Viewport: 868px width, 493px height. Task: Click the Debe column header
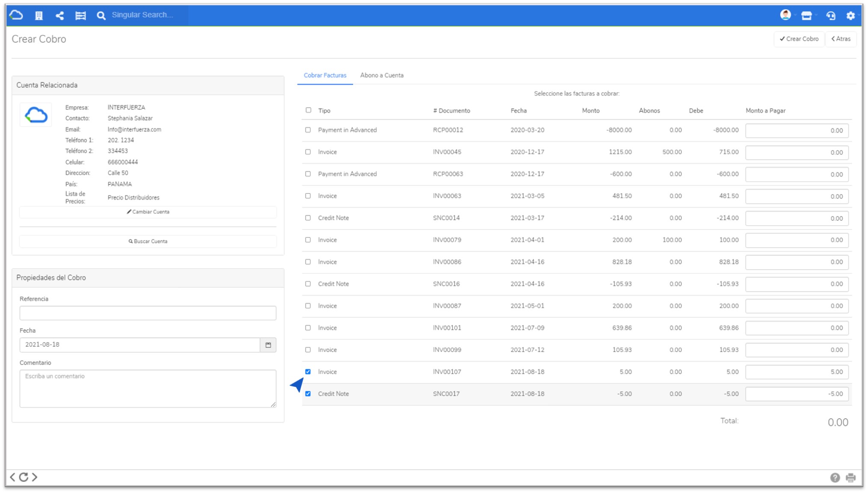[x=696, y=111]
